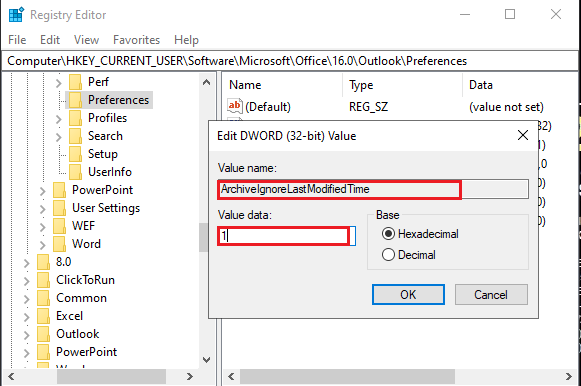Click folder icon beside 8.0 key
Image resolution: width=581 pixels, height=386 pixels.
point(43,262)
